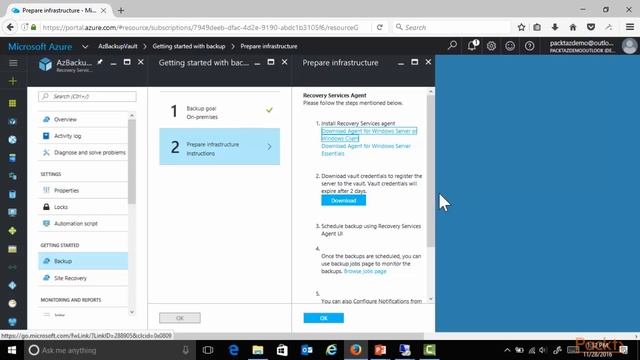Open Windows Store from taskbar
640x360 pixels.
point(282,350)
